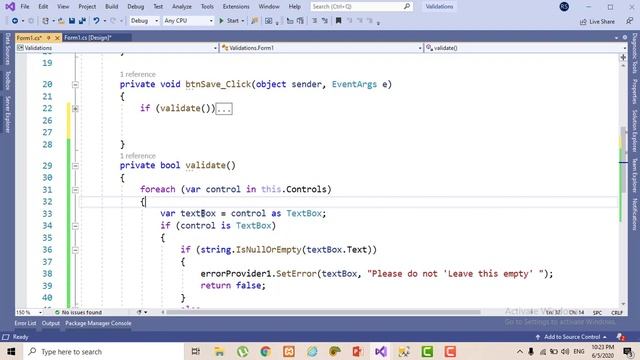Collapse the foreach block at line 31
Image resolution: width=640 pixels, height=360 pixels.
[75, 190]
